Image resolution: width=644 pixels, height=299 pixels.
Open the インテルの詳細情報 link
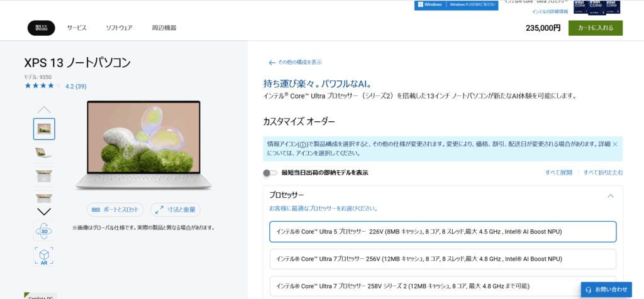(x=550, y=11)
